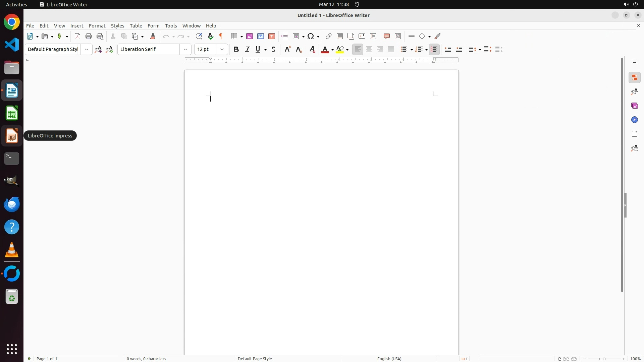
Task: Insert an image from toolbar
Action: coord(250,37)
